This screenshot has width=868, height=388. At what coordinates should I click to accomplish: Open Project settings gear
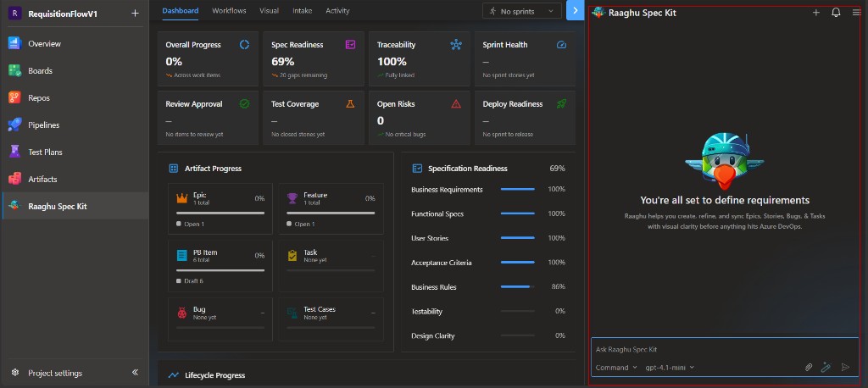[15, 373]
